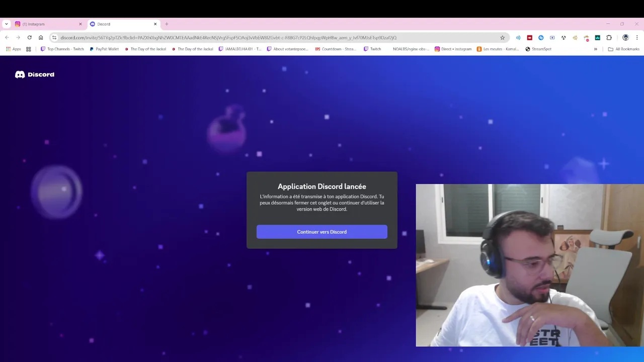Close the Discord tab
This screenshot has width=644, height=362.
pos(155,24)
